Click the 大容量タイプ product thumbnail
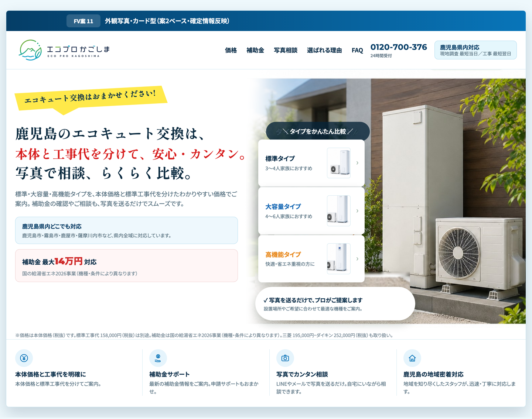 pos(339,211)
